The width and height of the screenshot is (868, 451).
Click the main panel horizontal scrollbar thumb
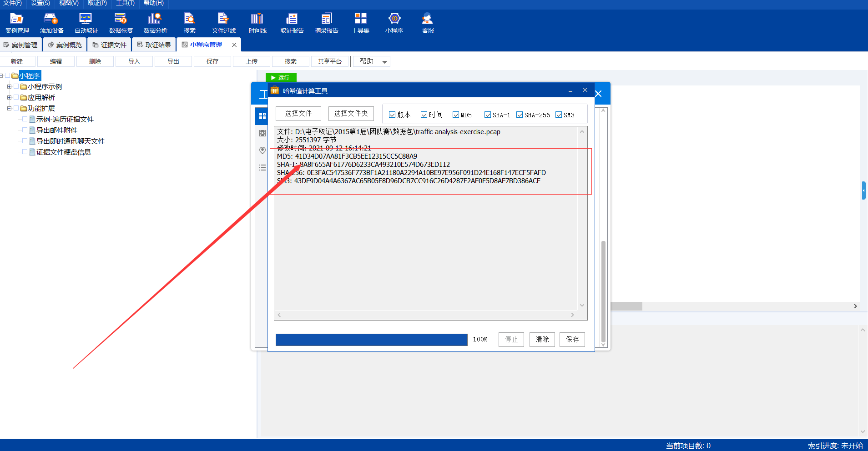626,306
